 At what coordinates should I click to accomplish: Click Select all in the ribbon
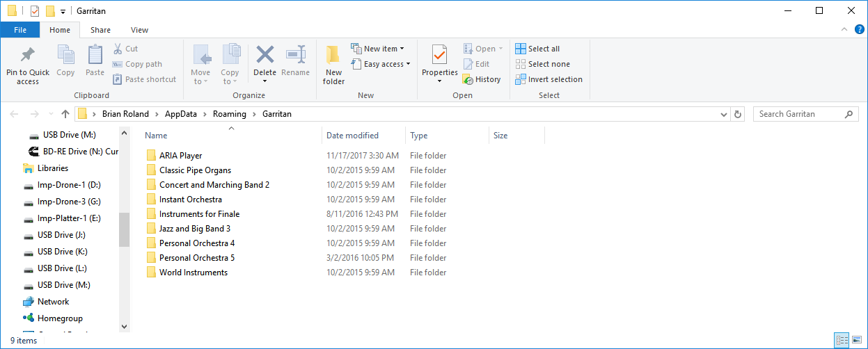tap(537, 49)
